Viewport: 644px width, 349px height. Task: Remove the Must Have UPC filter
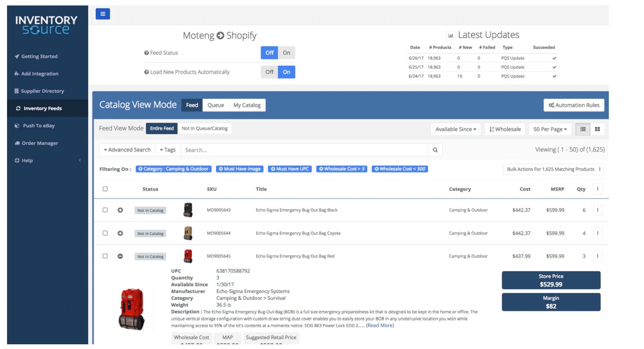[x=273, y=169]
